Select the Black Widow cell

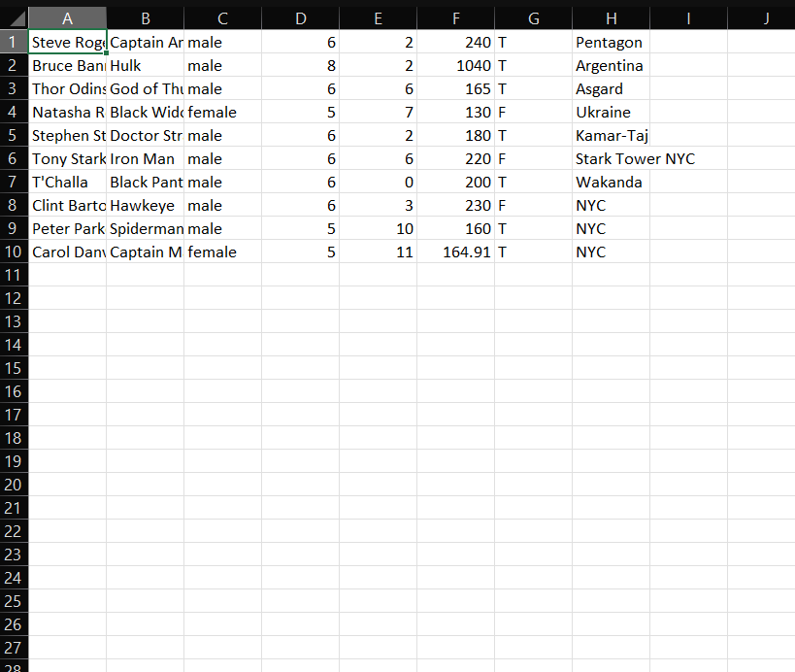(x=145, y=112)
